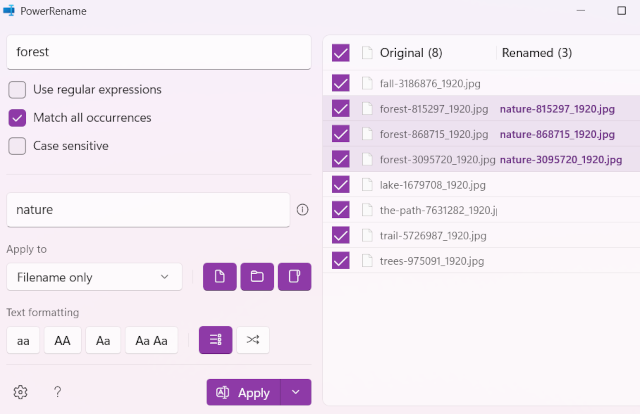Select the trail-5726987_1920.jpg filename
Viewport: 640px width, 414px height.
[x=433, y=236]
